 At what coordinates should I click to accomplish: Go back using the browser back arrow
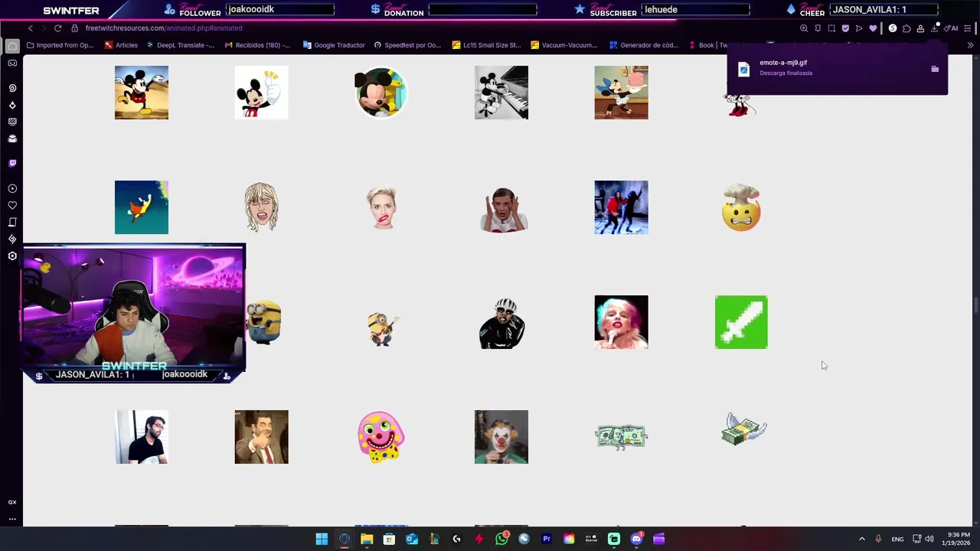[x=30, y=28]
